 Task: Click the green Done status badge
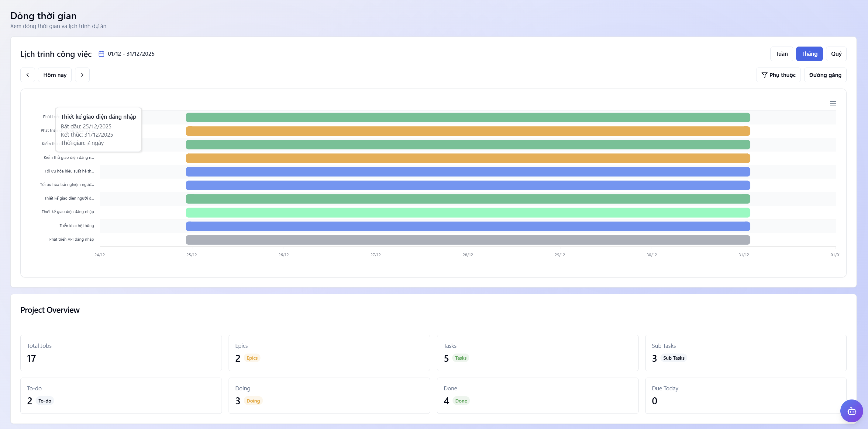coord(461,401)
